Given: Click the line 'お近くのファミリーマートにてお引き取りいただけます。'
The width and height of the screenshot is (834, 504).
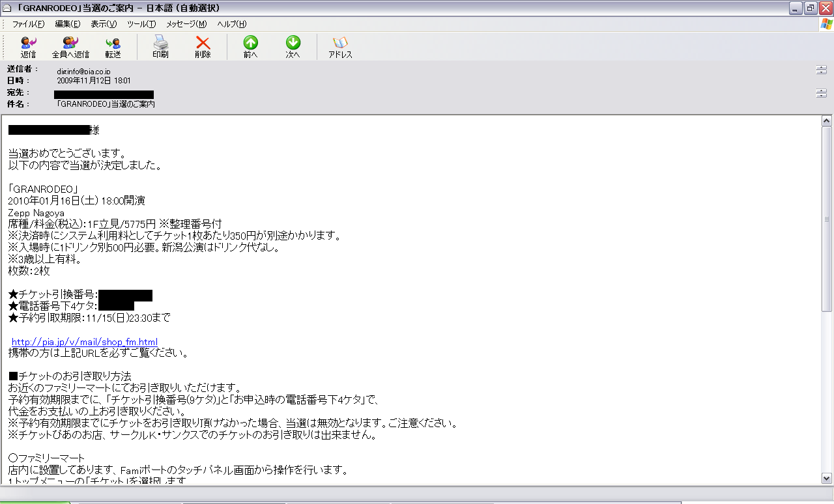Looking at the screenshot, I should point(125,389).
